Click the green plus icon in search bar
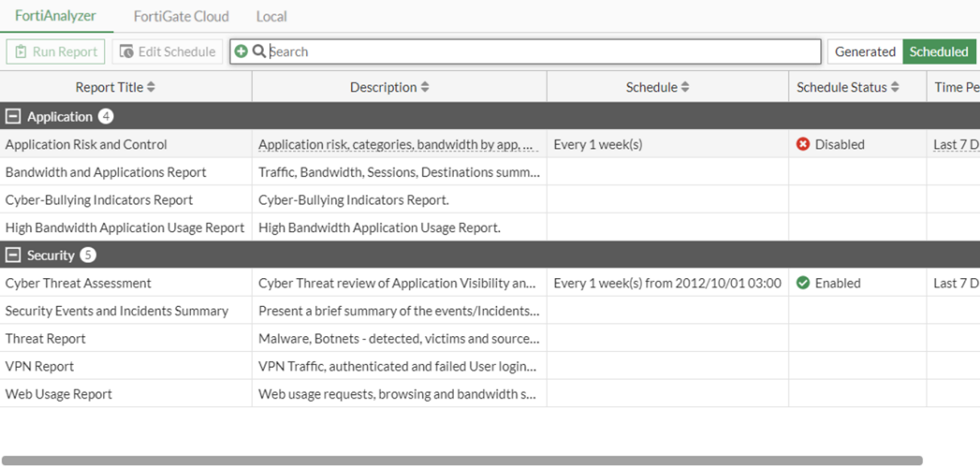Viewport: 980px width, 468px height. click(240, 51)
